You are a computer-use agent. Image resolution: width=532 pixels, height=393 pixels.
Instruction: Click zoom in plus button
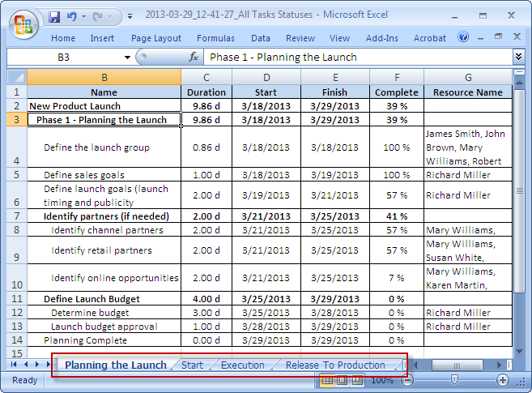point(503,380)
